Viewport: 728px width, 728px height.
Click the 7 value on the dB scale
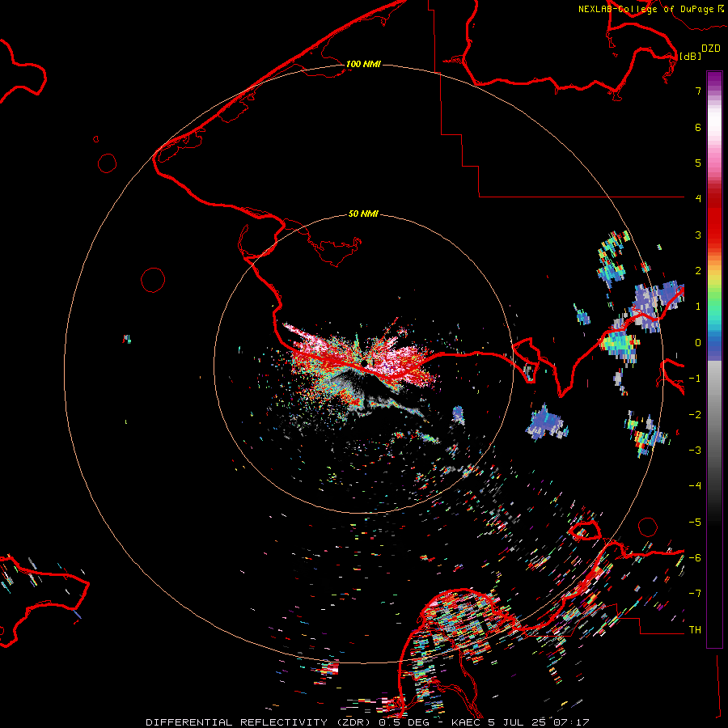click(698, 91)
